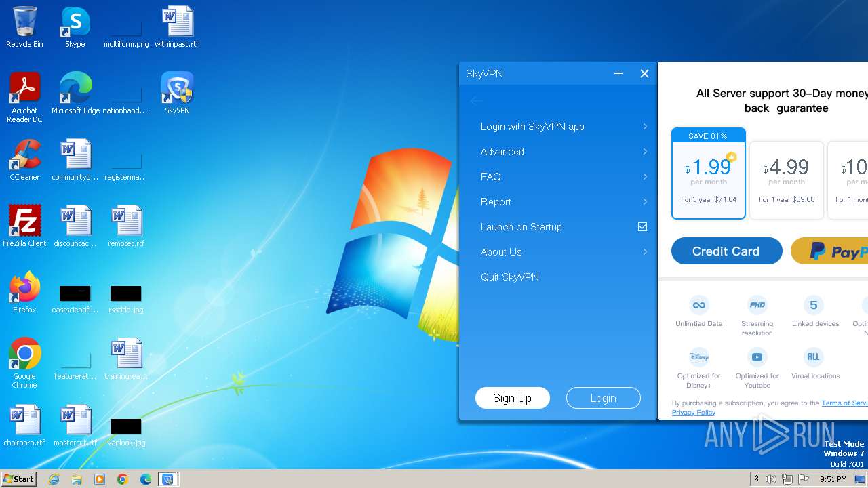Open the Privacy Policy link
Image resolution: width=868 pixels, height=488 pixels.
point(694,412)
